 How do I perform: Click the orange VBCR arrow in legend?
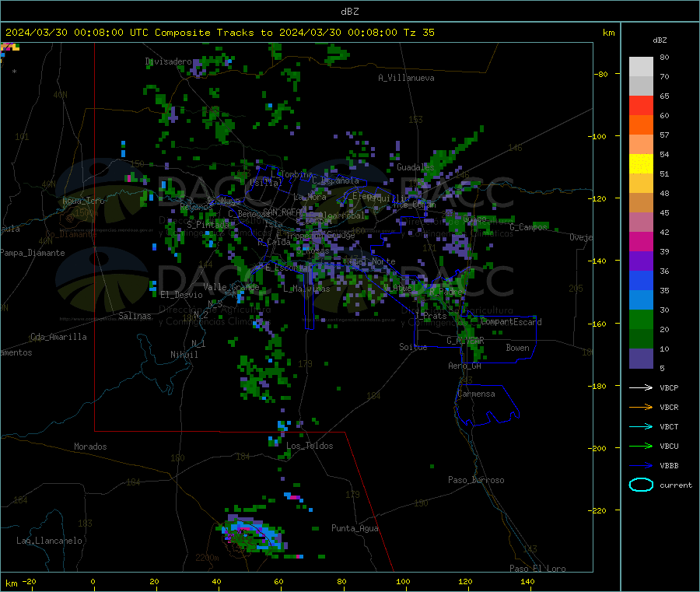click(641, 407)
